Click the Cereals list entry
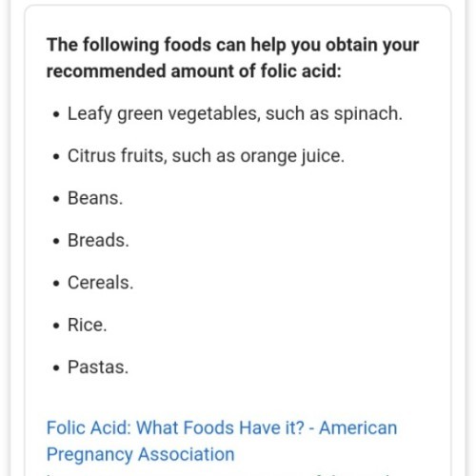Image resolution: width=476 pixels, height=476 pixels. (x=101, y=283)
